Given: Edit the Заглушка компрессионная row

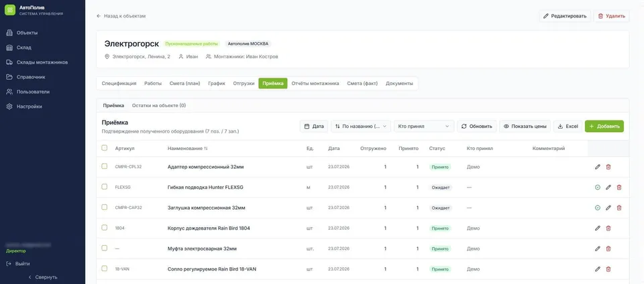Looking at the screenshot, I should (x=608, y=208).
